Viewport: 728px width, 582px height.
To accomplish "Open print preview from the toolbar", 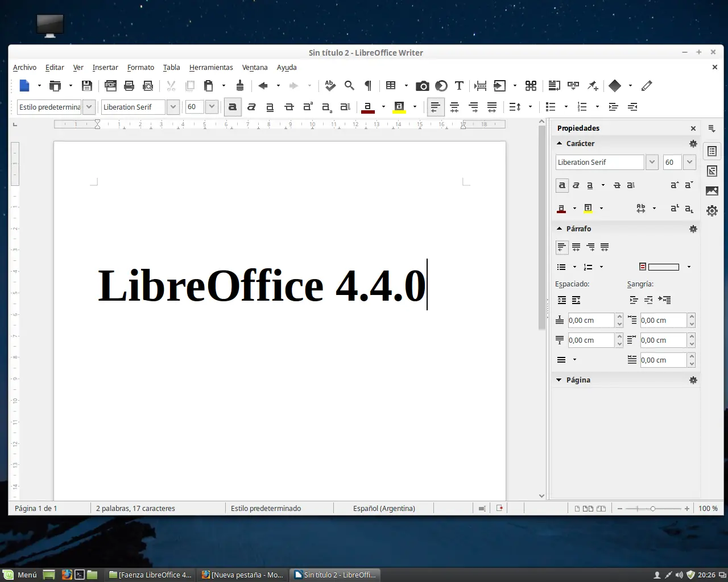I will 148,86.
